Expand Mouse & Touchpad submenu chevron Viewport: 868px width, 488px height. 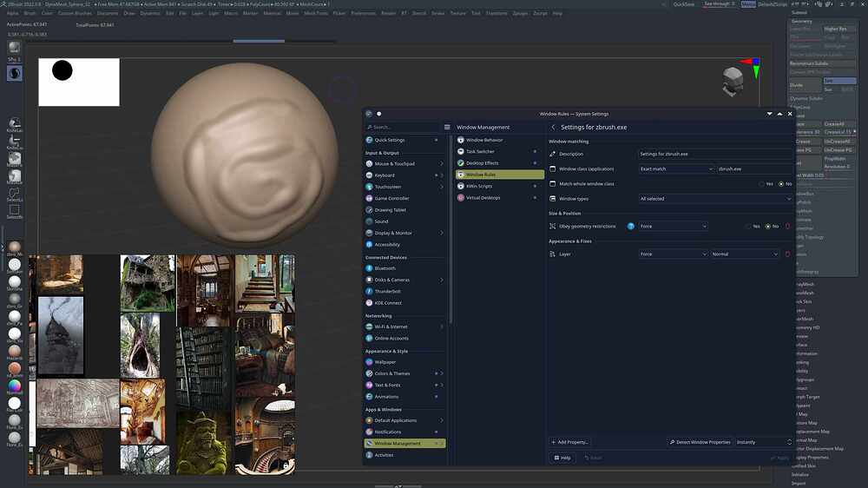[x=442, y=164]
